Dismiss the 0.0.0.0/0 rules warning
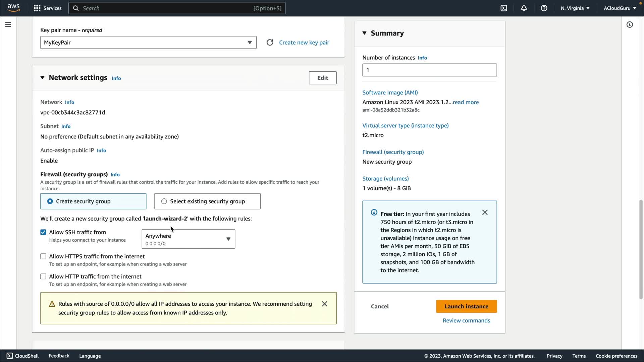Image resolution: width=644 pixels, height=362 pixels. pos(324,304)
